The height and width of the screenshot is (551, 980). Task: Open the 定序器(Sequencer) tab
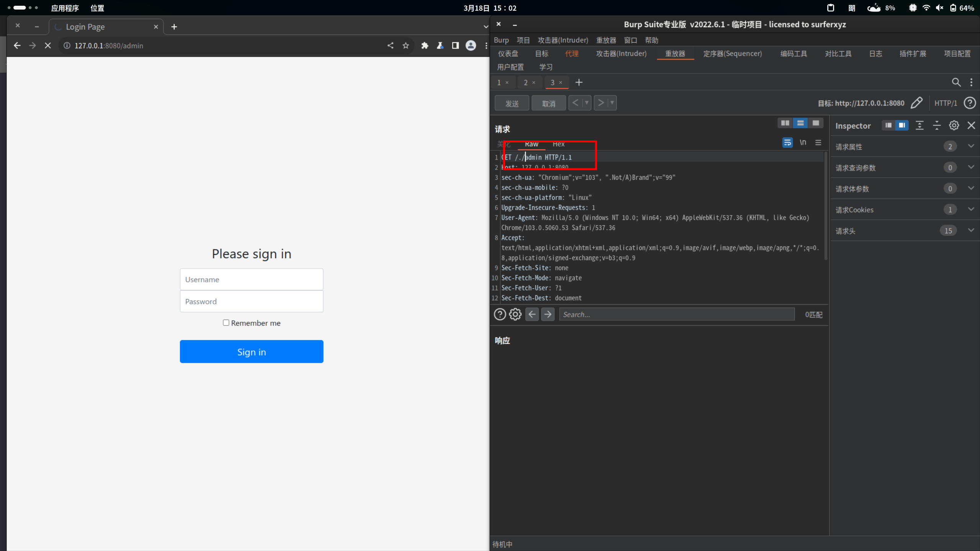point(732,54)
